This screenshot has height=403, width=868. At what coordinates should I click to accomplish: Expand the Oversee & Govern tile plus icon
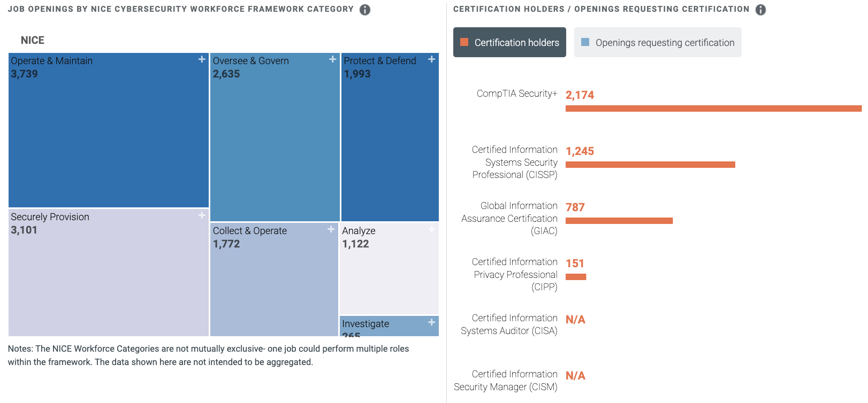(332, 59)
